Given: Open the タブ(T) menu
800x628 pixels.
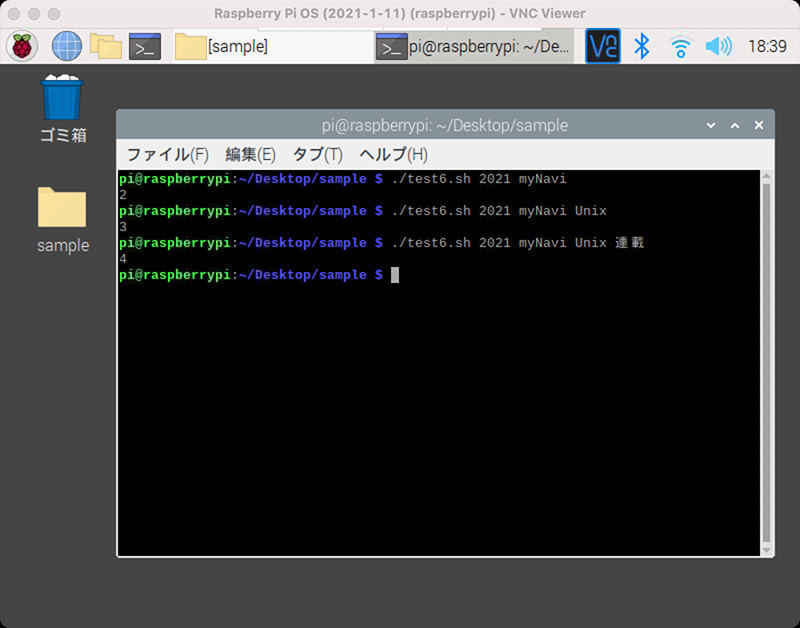Looking at the screenshot, I should [x=317, y=155].
